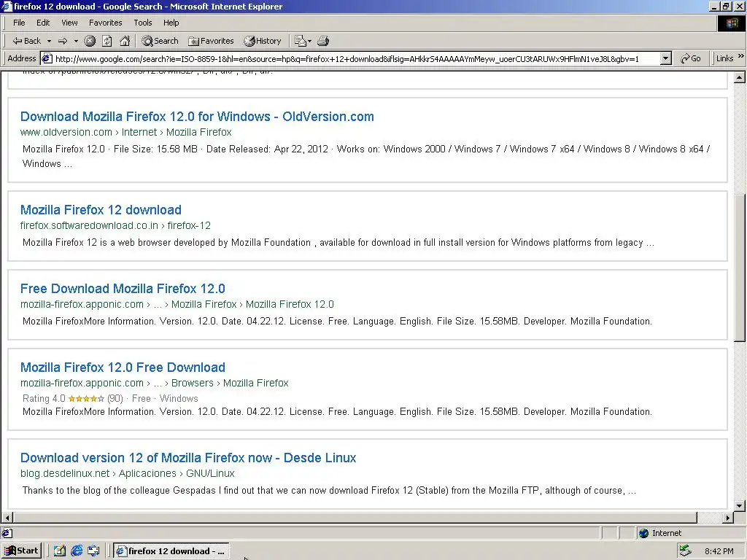Open Internet Explorer quick launch icon
This screenshot has width=747, height=560.
pos(76,551)
